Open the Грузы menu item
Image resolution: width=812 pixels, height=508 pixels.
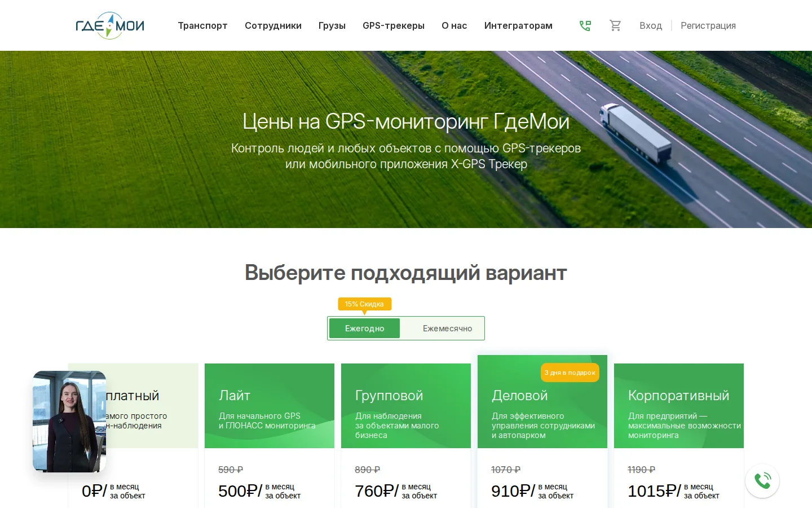pos(332,25)
